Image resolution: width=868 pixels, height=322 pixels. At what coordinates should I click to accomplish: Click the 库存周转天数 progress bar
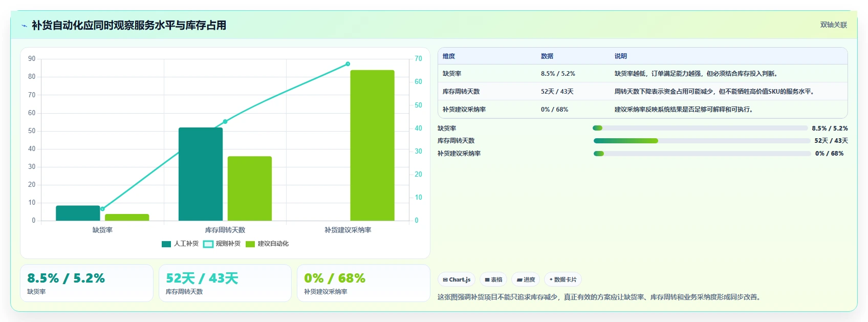coord(702,141)
